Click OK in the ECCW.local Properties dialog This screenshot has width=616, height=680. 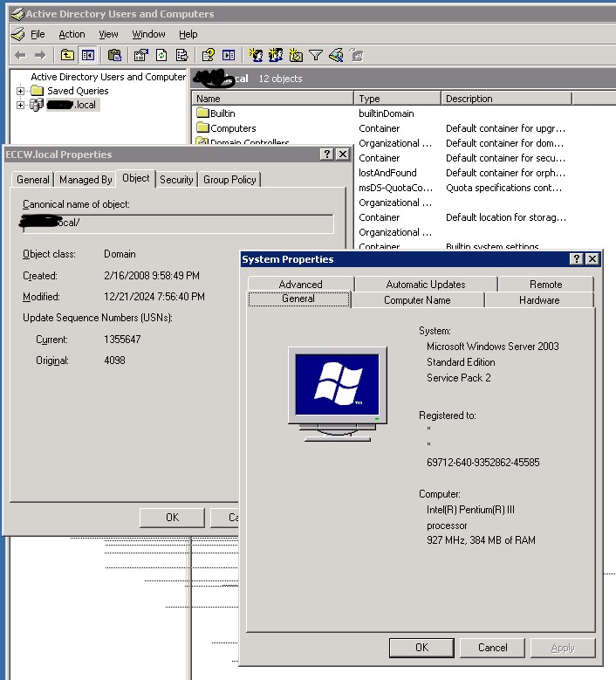pyautogui.click(x=172, y=518)
